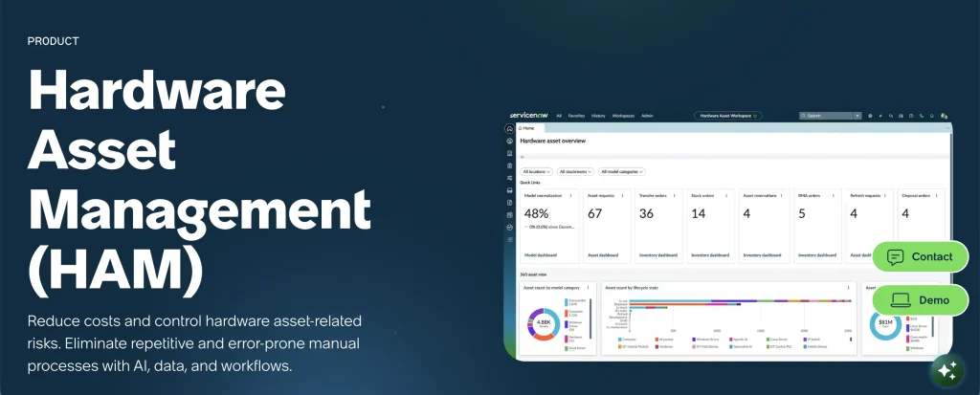This screenshot has height=395, width=980.
Task: Open the All model categories filter dropdown
Action: click(622, 171)
